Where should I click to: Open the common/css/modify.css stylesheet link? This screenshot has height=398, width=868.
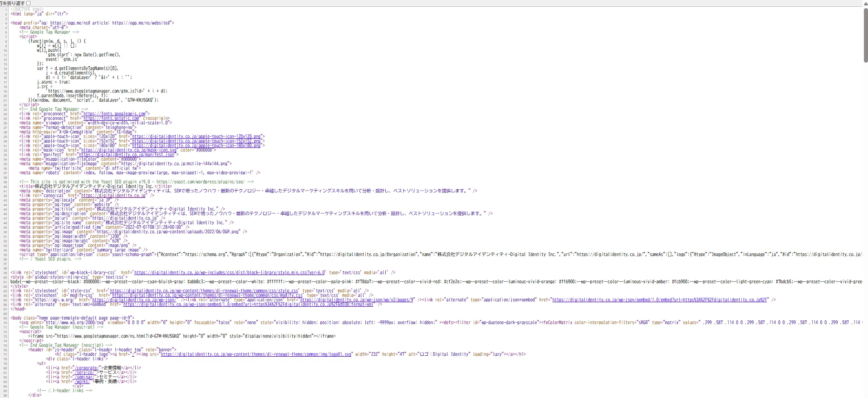tap(207, 295)
